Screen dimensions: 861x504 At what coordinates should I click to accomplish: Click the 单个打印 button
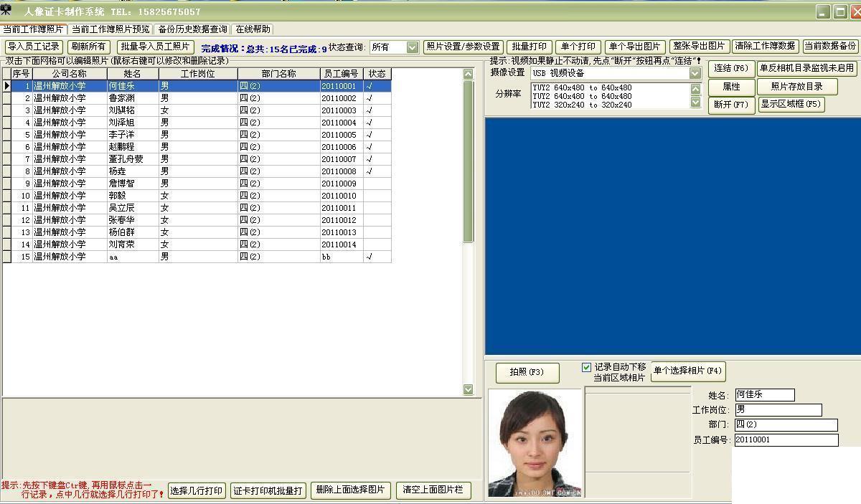click(x=578, y=47)
